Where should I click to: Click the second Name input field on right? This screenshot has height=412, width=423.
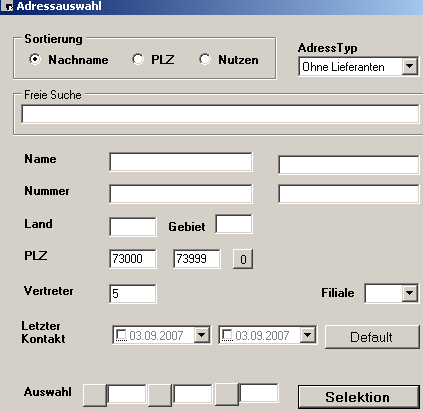tap(349, 165)
